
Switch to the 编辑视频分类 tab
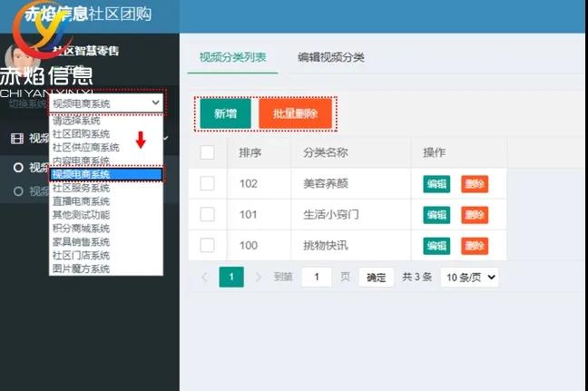(x=330, y=57)
